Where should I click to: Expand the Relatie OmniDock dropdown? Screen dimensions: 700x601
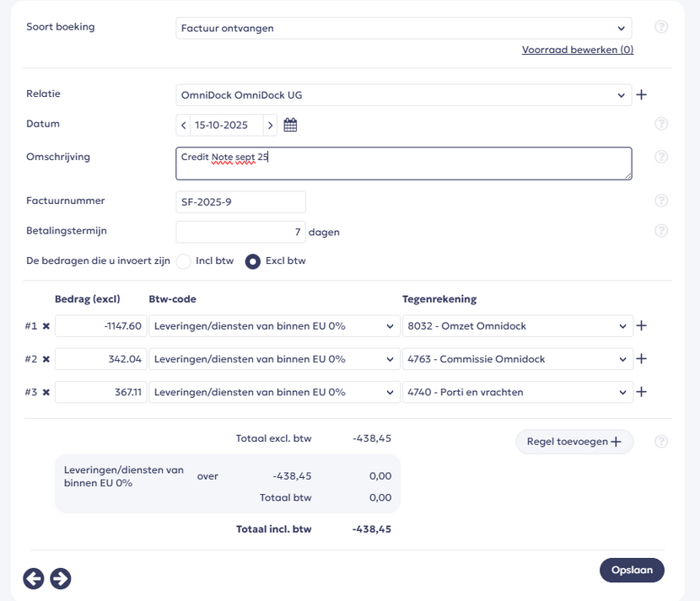pyautogui.click(x=404, y=95)
